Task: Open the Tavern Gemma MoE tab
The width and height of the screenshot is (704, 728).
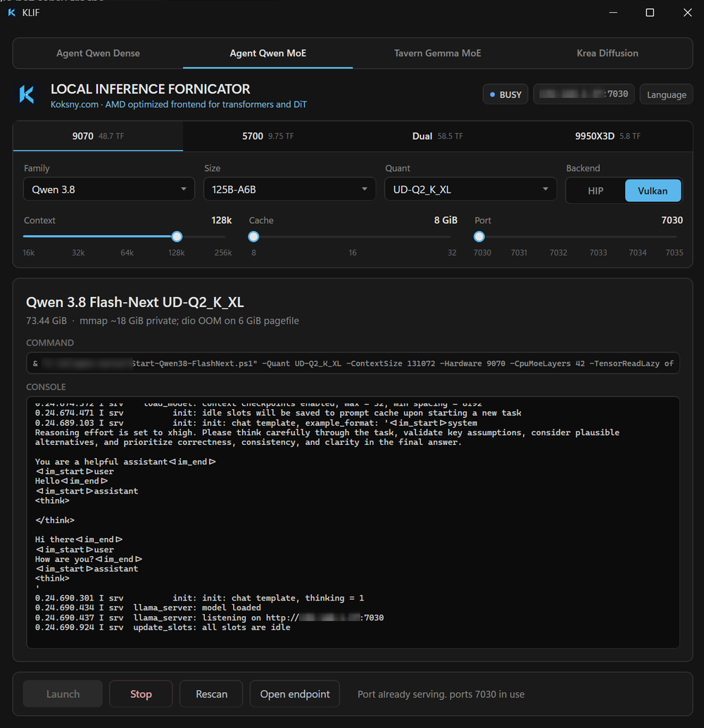Action: click(437, 53)
